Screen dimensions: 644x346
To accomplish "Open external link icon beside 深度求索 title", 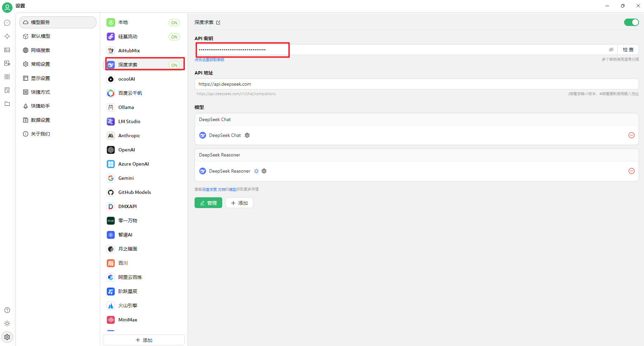I will tap(218, 23).
